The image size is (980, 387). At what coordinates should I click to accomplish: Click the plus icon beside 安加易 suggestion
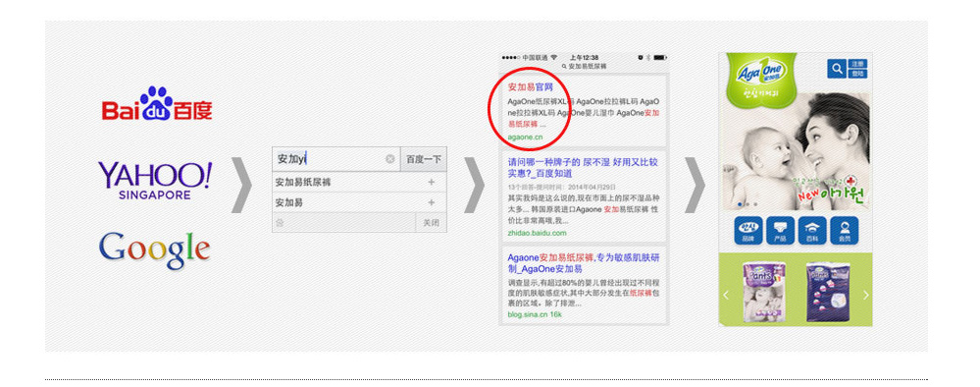coord(432,203)
